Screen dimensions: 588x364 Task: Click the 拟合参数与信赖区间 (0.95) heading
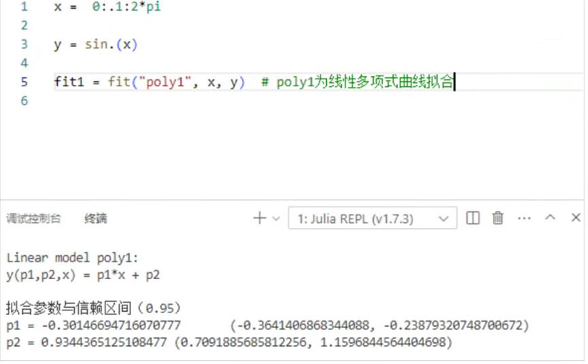point(93,308)
